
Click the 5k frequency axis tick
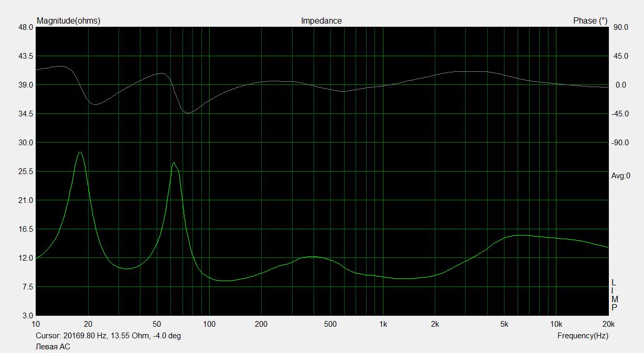504,324
